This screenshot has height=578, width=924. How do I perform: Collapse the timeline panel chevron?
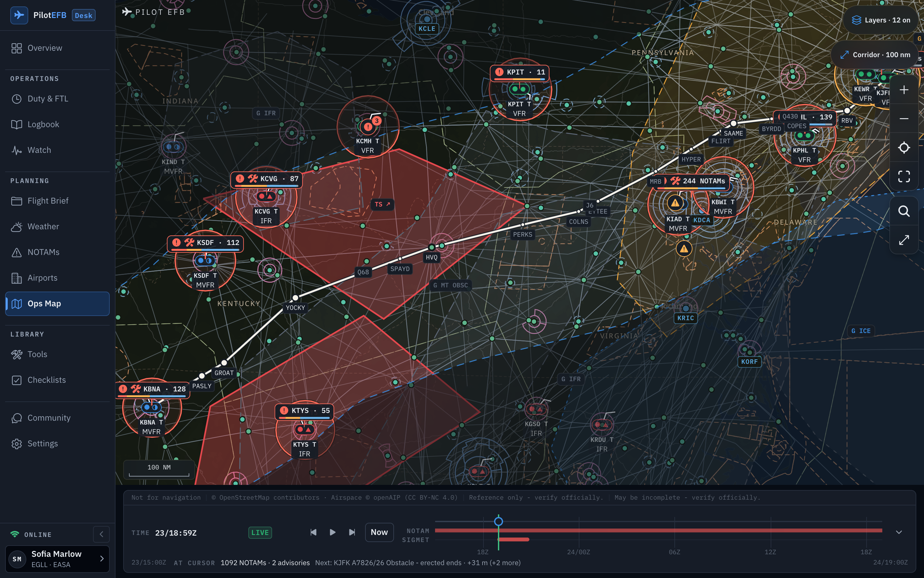[899, 532]
